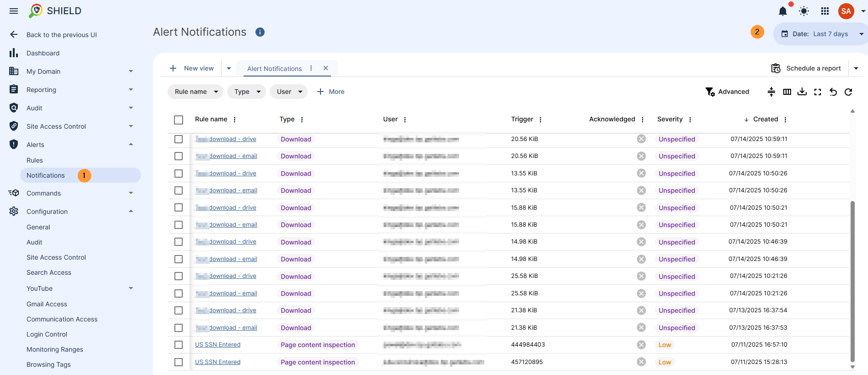The height and width of the screenshot is (375, 868).
Task: Open the column chooser icon
Action: tap(787, 92)
